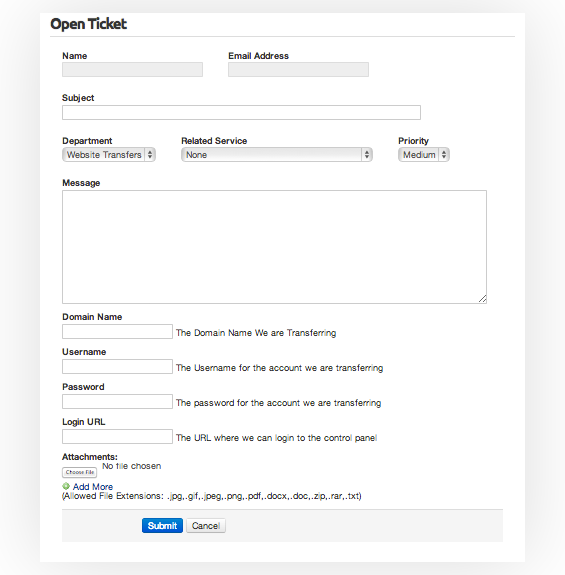This screenshot has height=575, width=565.
Task: Click inside the Message text area
Action: (274, 247)
